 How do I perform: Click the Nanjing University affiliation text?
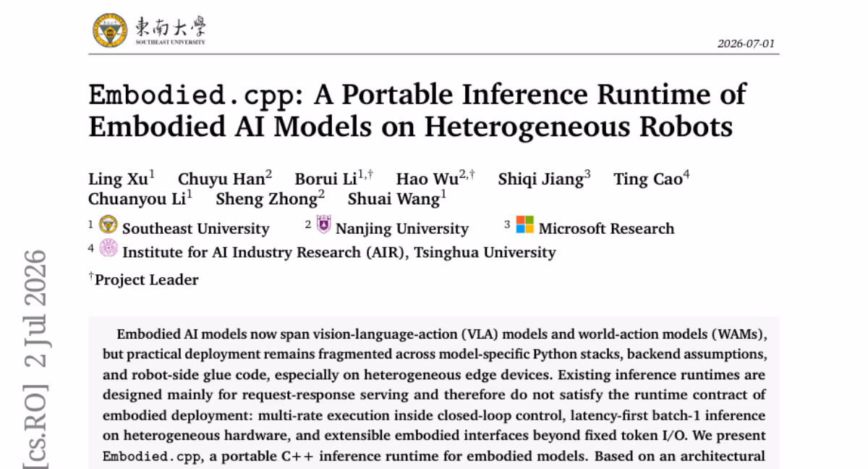click(x=402, y=229)
